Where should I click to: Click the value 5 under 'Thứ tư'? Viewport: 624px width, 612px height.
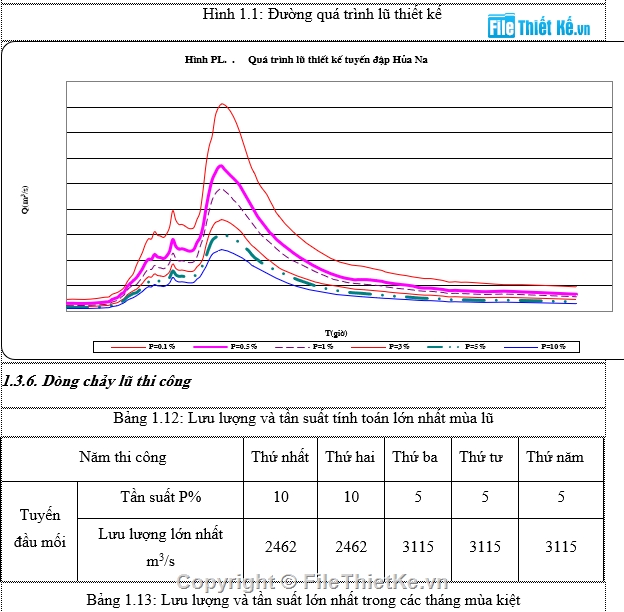485,497
